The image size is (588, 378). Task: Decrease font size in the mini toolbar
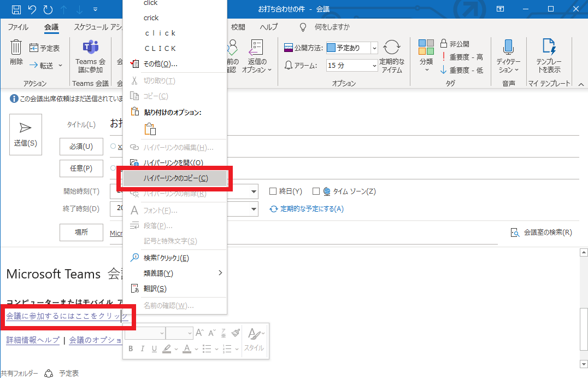212,333
